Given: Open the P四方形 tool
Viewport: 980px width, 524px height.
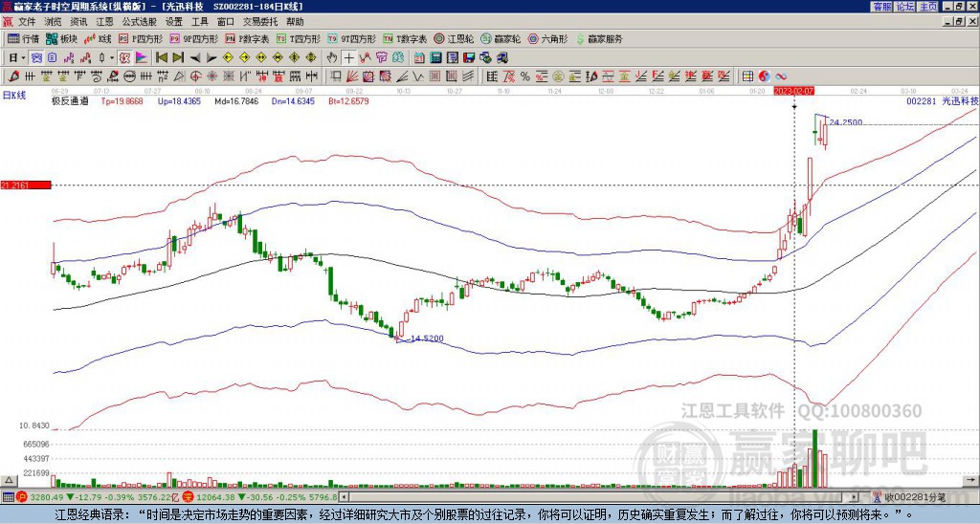Looking at the screenshot, I should [145, 39].
